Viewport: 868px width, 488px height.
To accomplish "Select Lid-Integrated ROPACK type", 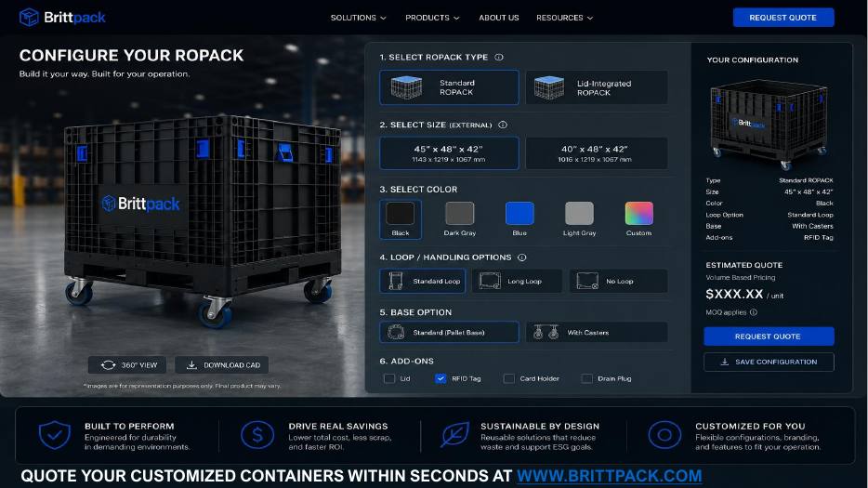I will [597, 87].
